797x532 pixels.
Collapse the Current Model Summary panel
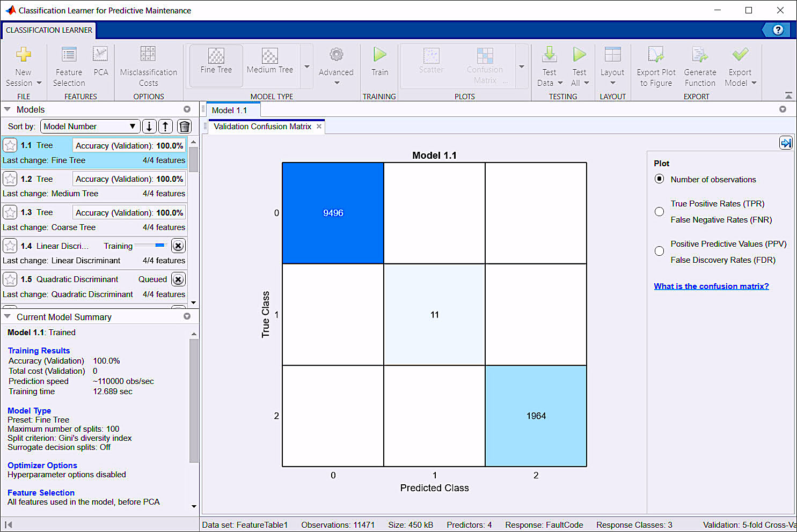(x=8, y=316)
